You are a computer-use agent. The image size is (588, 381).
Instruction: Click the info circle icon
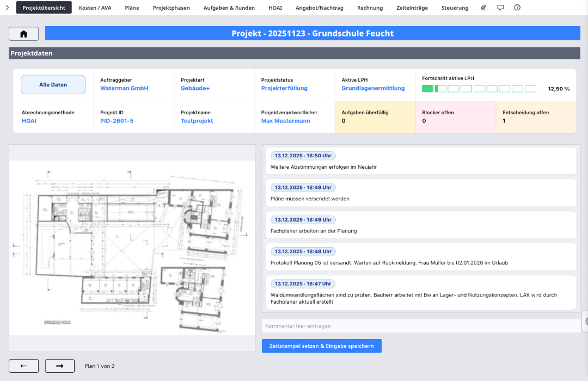(x=517, y=8)
